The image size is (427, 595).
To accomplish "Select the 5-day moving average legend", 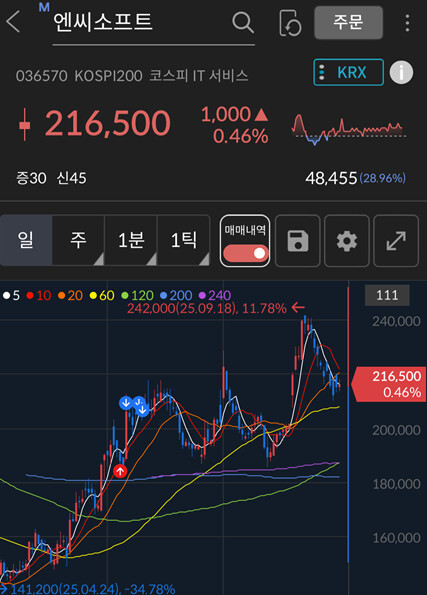I will click(x=11, y=295).
